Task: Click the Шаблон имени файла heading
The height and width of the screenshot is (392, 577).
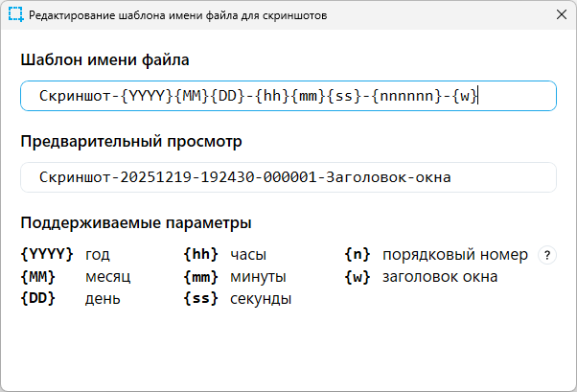Action: pos(104,60)
